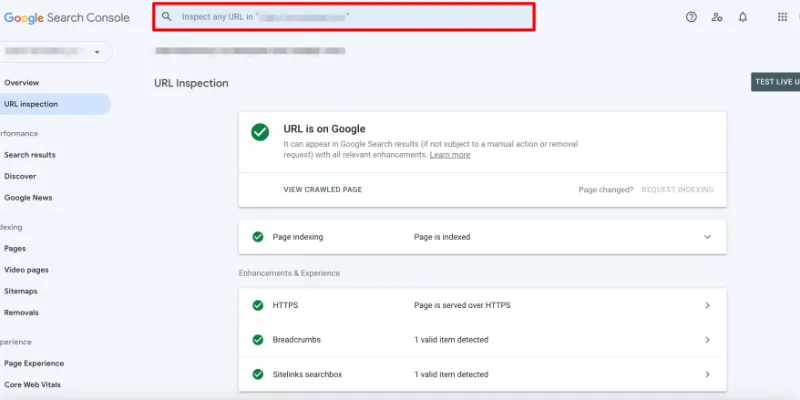
Task: Open the notifications bell icon
Action: pos(743,17)
